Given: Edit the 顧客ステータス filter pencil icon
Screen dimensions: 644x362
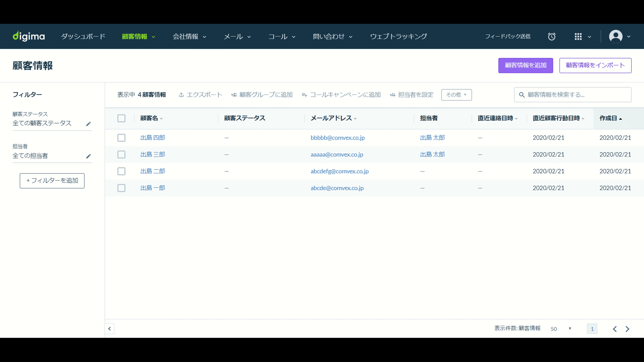Looking at the screenshot, I should tap(89, 124).
